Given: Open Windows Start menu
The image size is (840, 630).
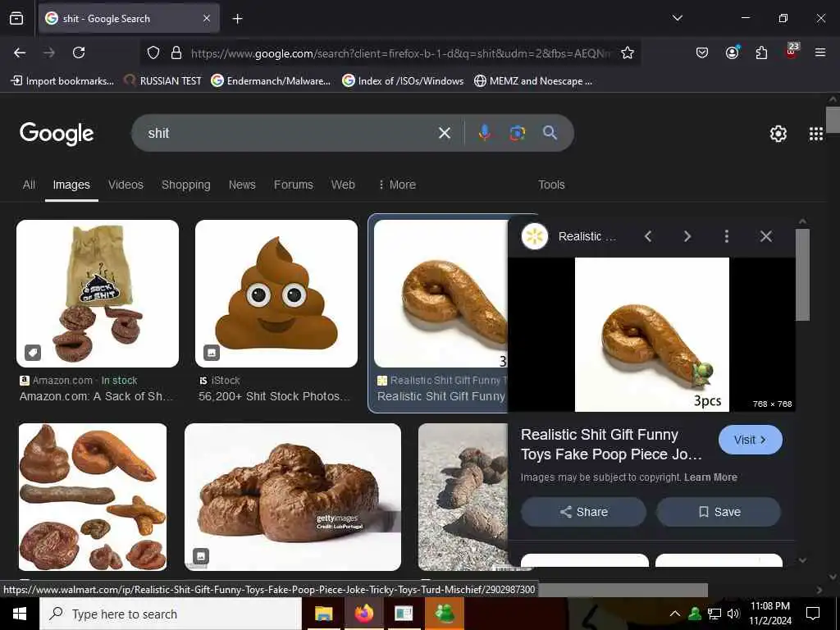Looking at the screenshot, I should [20, 614].
